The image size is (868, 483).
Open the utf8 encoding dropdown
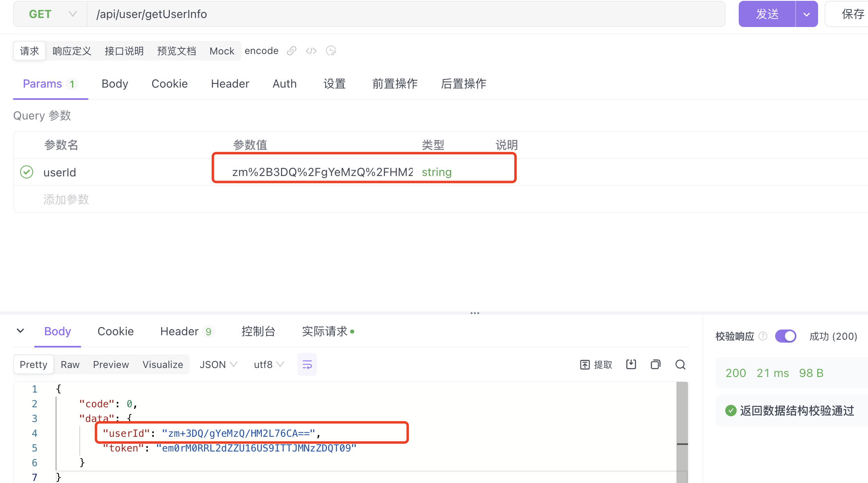coord(268,364)
